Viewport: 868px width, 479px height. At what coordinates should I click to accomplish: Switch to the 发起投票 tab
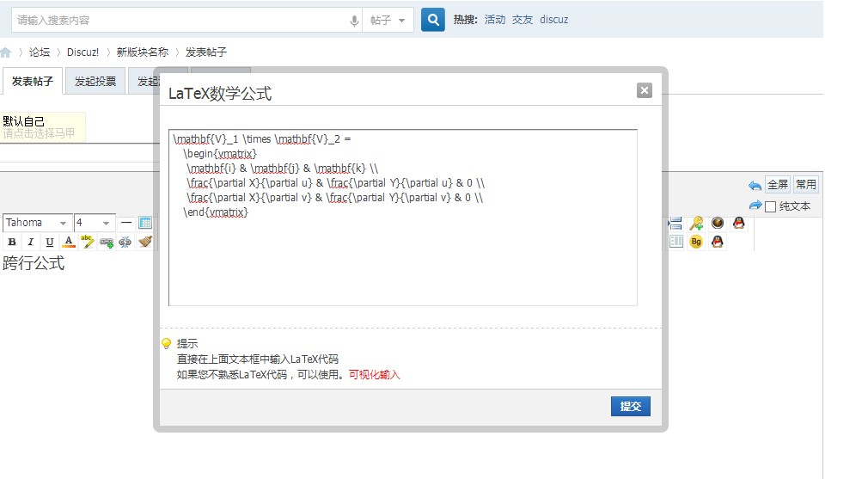95,82
